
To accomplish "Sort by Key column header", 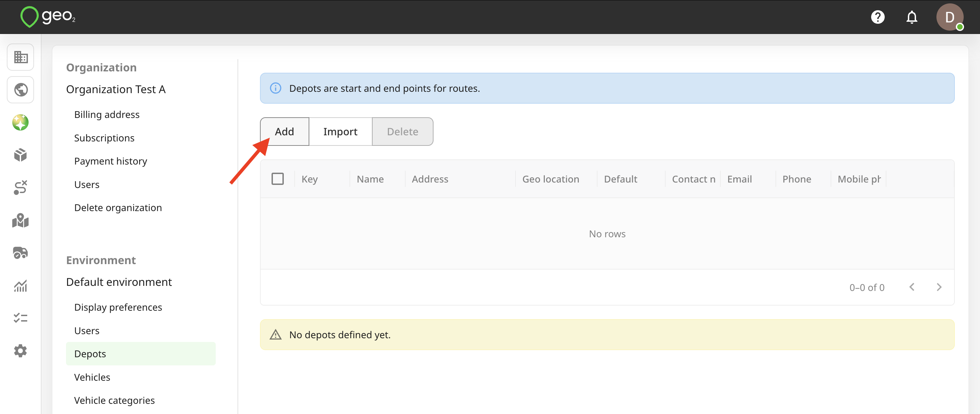I will point(310,179).
